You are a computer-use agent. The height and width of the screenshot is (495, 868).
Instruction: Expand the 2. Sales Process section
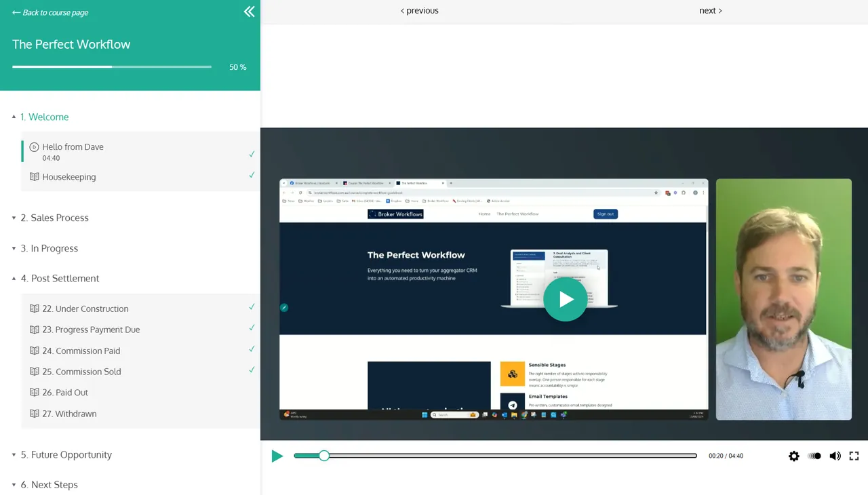(51, 218)
